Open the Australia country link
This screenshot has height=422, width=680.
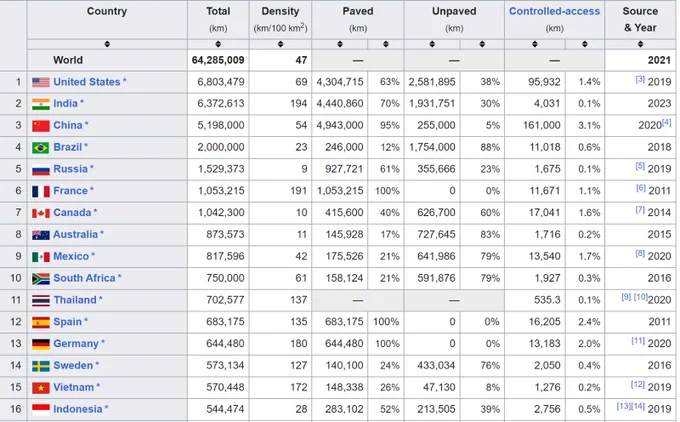click(75, 235)
